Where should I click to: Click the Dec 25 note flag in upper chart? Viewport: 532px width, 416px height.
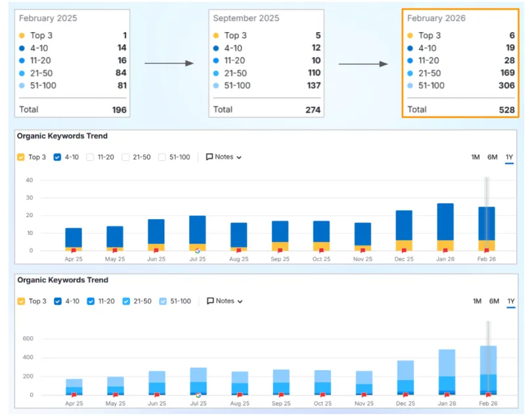tap(404, 251)
